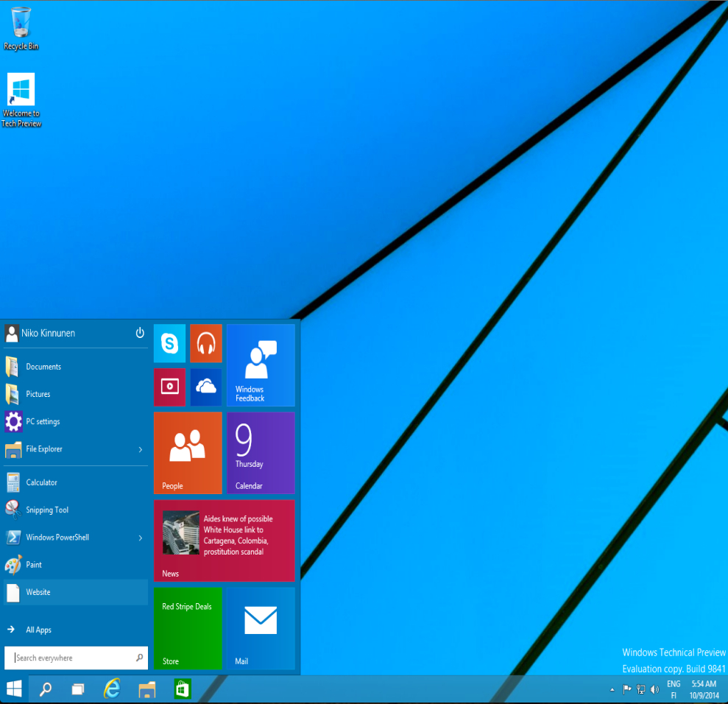728x704 pixels.
Task: Launch PC settings
Action: [76, 421]
